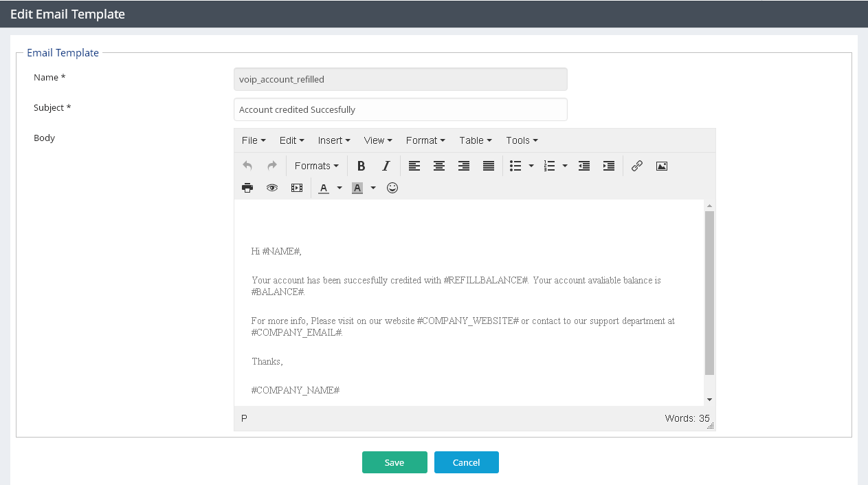Image resolution: width=868 pixels, height=485 pixels.
Task: Align text center
Action: 439,166
